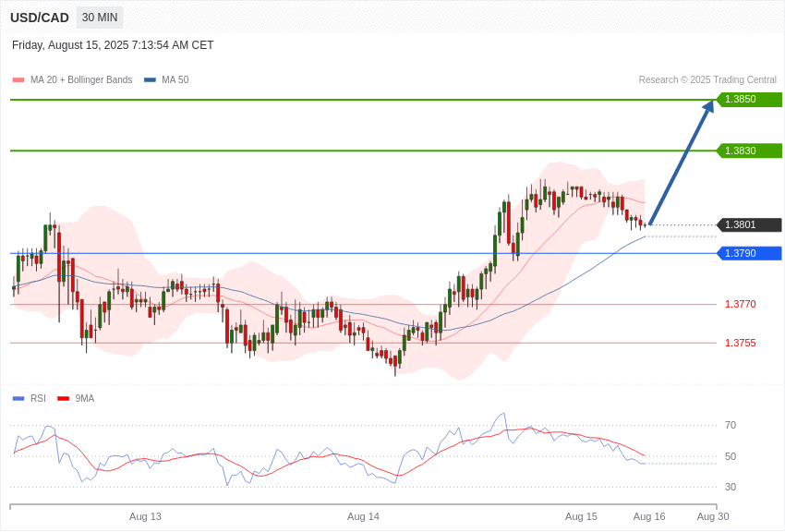Select the Aug 15 date on the axis
This screenshot has height=532, width=785.
click(x=581, y=516)
